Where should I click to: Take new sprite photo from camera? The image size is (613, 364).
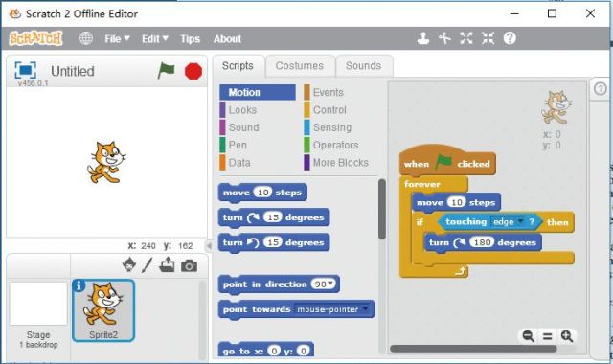tap(189, 266)
